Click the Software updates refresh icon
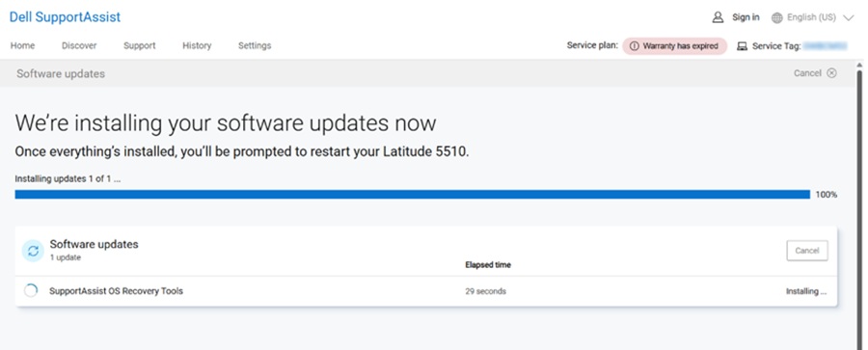The image size is (868, 350). pyautogui.click(x=33, y=251)
